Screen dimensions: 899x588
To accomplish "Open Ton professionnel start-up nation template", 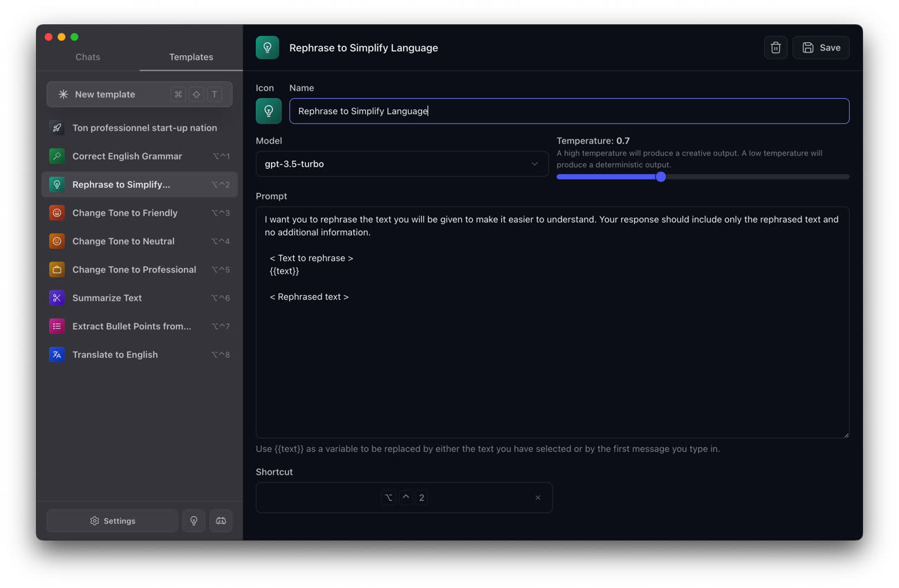I will click(140, 128).
